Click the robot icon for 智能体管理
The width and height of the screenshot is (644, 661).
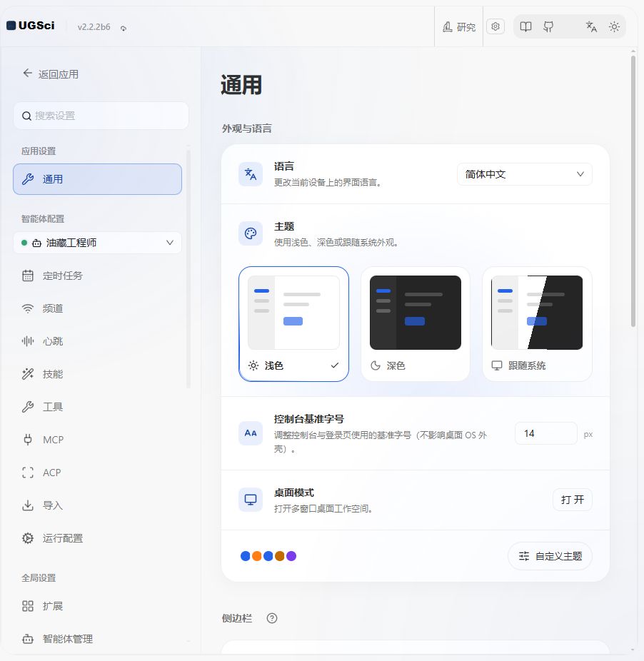pos(28,639)
